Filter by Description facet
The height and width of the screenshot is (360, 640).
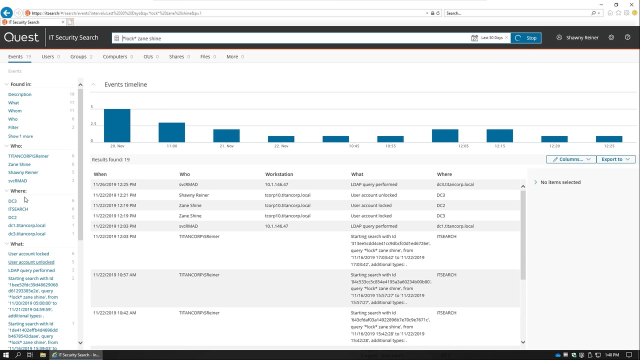click(x=20, y=94)
